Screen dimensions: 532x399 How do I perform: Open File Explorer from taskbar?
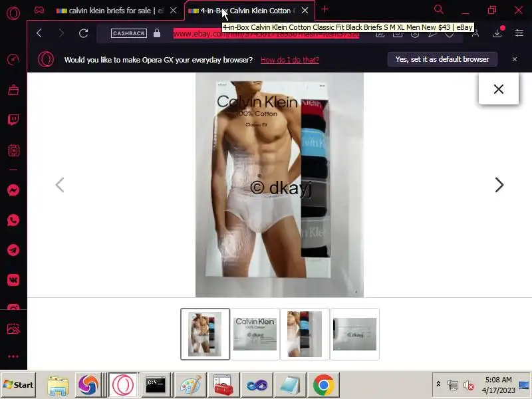tap(58, 385)
